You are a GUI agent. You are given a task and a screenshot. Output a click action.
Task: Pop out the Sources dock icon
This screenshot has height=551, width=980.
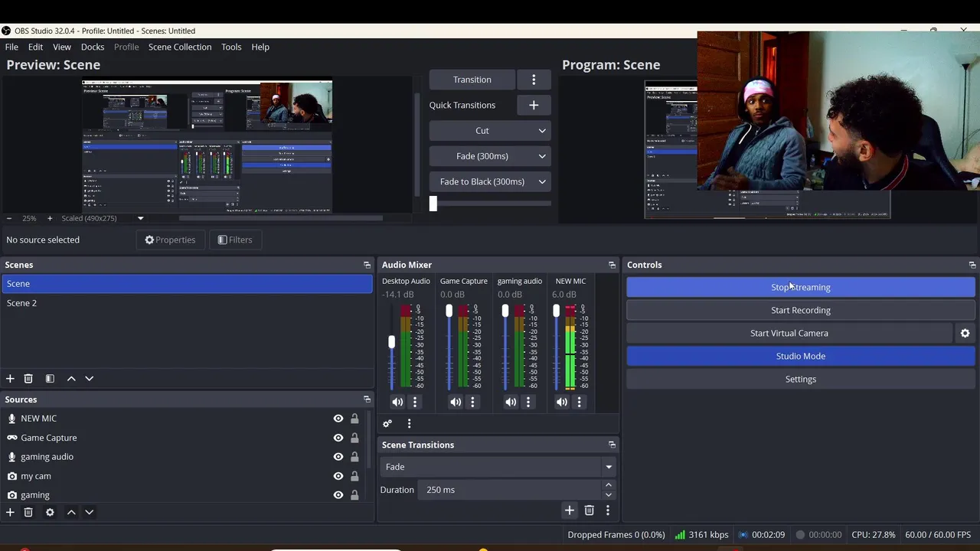coord(367,399)
